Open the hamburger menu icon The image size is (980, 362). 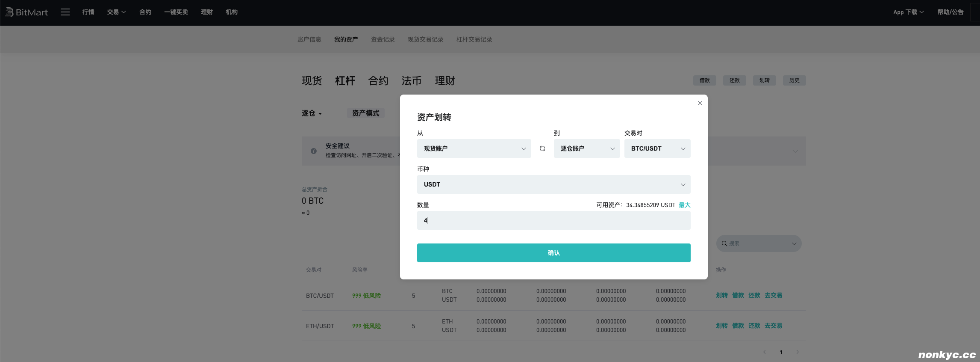coord(65,12)
